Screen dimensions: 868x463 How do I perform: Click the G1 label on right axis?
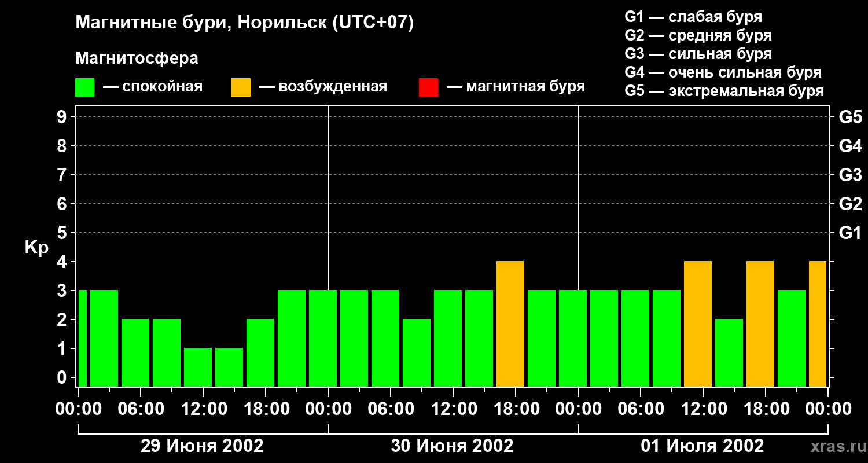(850, 233)
